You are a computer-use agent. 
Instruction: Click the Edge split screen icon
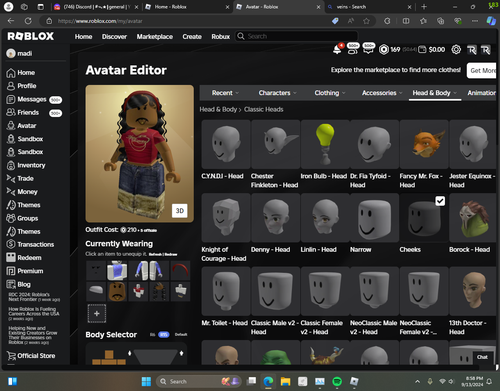pyautogui.click(x=406, y=21)
